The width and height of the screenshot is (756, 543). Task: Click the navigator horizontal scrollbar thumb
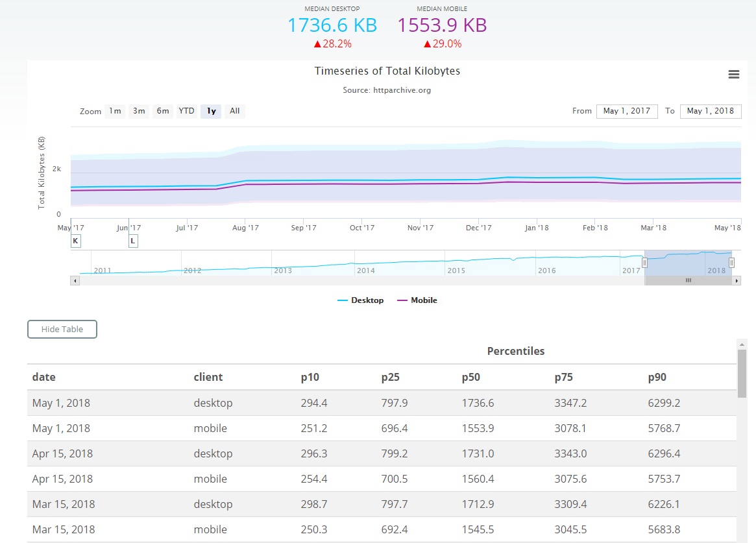[688, 281]
